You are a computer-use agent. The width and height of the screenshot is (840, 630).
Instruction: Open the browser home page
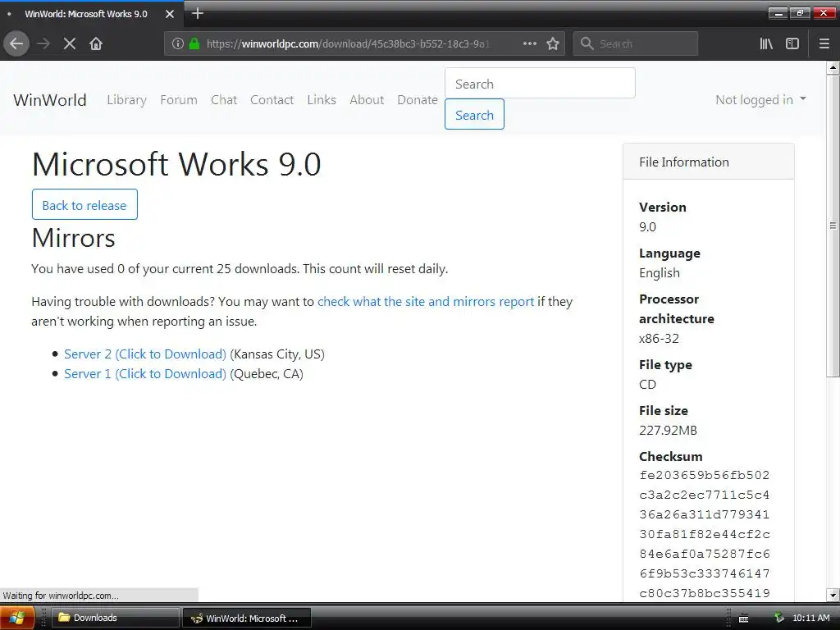tap(96, 43)
